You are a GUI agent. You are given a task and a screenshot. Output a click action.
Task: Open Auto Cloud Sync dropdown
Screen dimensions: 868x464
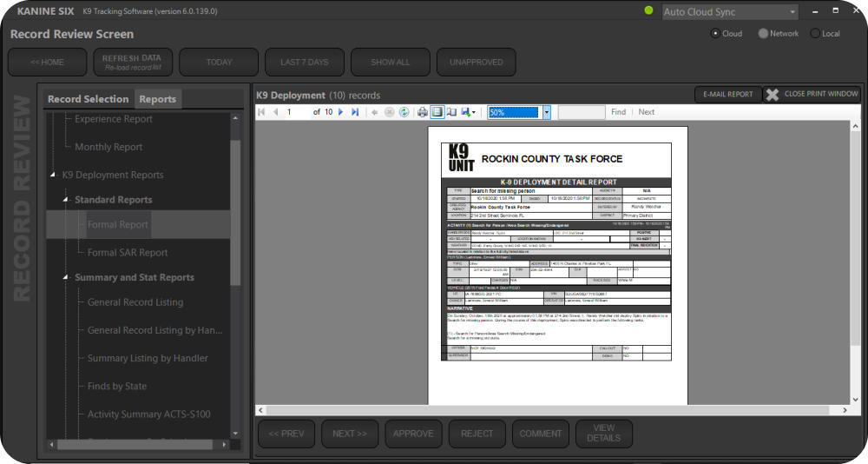pos(792,11)
